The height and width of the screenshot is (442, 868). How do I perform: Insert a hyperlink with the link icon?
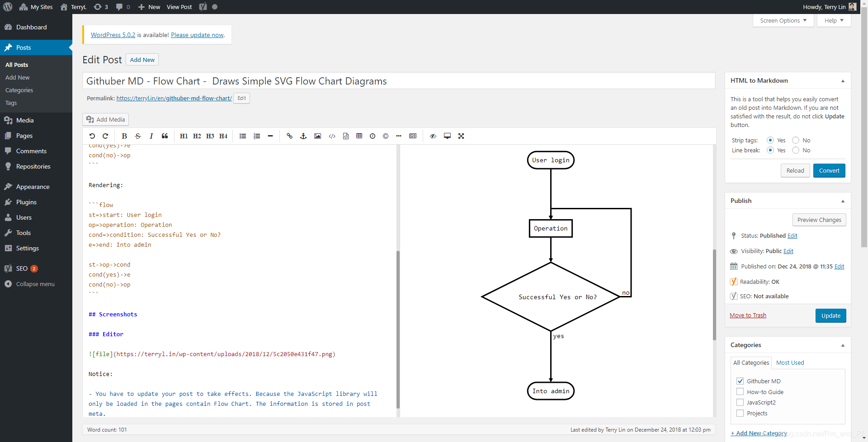coord(289,136)
